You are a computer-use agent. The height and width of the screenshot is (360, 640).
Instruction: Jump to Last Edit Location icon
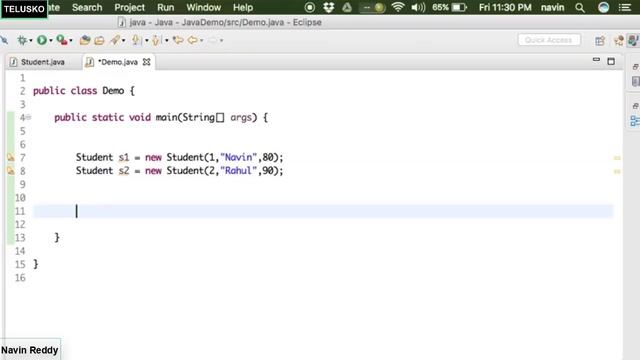(x=178, y=40)
